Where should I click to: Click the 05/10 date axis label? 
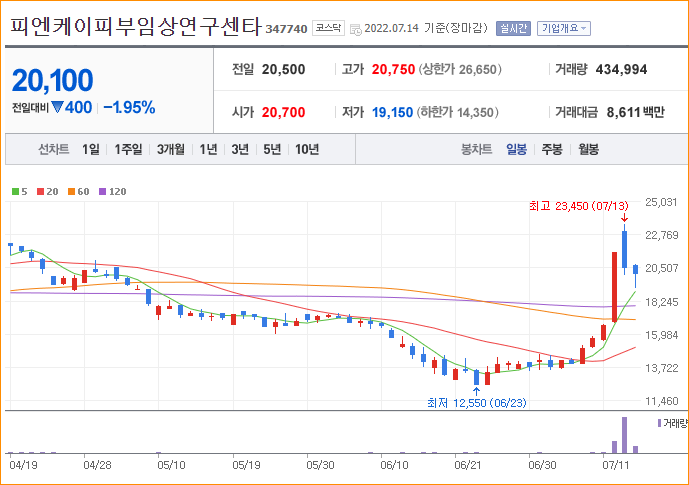click(171, 465)
